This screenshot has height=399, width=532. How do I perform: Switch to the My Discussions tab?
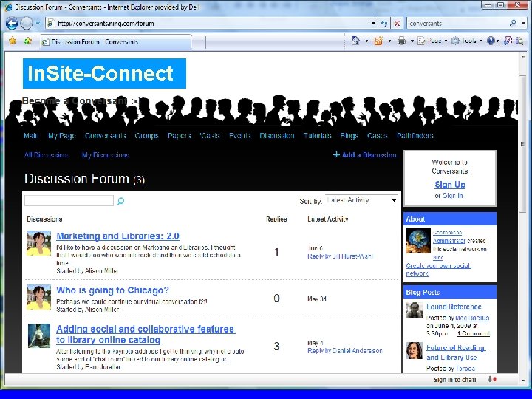click(x=105, y=155)
